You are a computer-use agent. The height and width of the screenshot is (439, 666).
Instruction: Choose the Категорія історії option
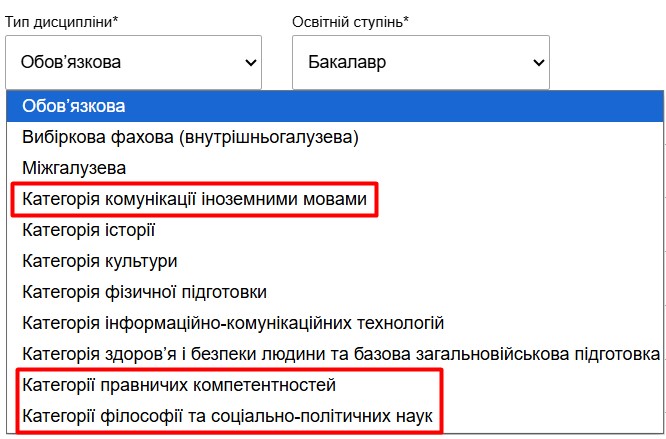(x=88, y=231)
